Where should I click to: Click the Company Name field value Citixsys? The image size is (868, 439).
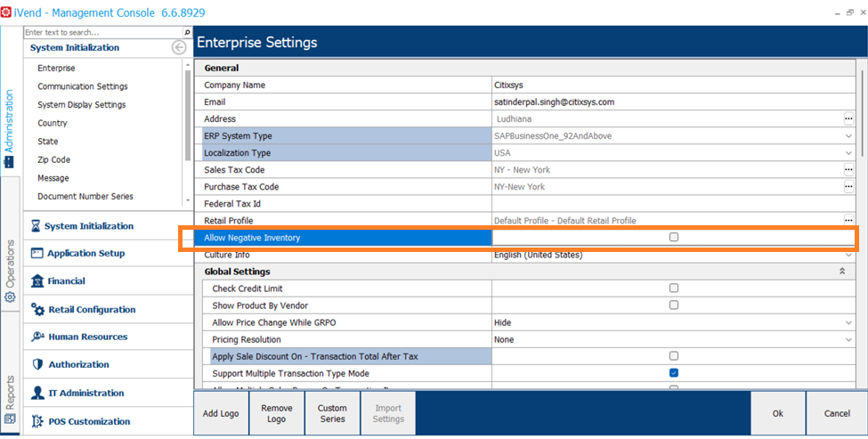[674, 85]
